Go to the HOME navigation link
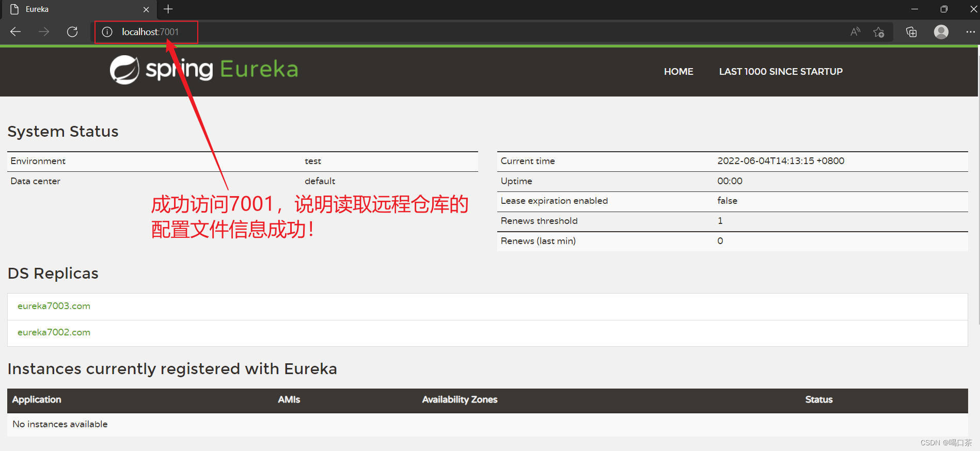The width and height of the screenshot is (980, 451). pyautogui.click(x=678, y=72)
